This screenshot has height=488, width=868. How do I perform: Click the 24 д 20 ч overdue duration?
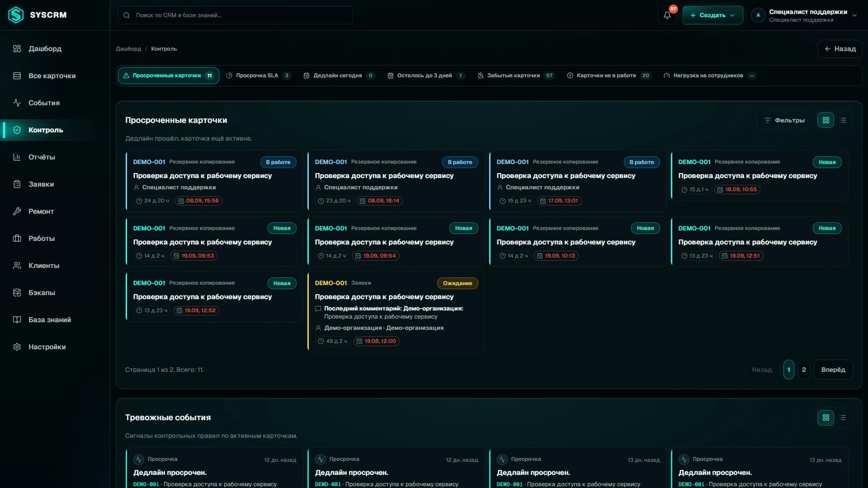point(152,201)
